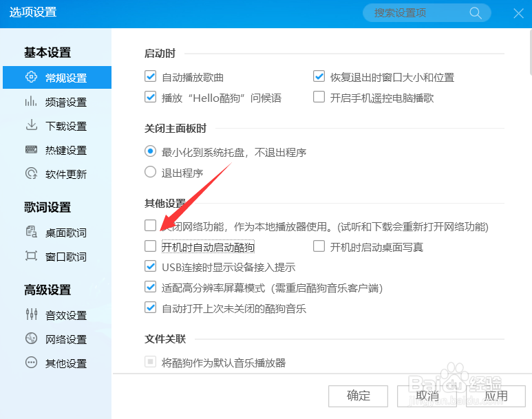Screen dimensions: 532x419
Task: Click the globe icon beside 网络设置
Action: pos(31,339)
